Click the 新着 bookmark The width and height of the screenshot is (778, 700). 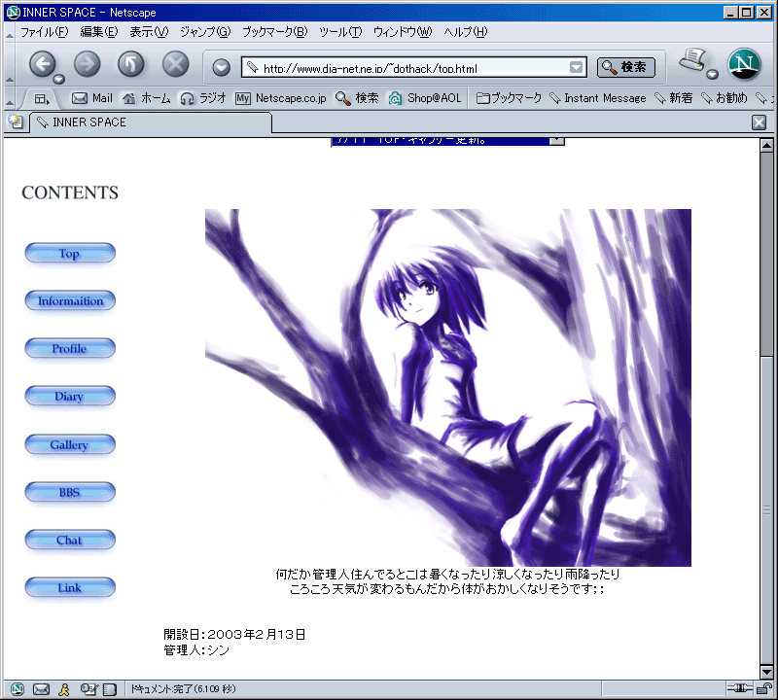pos(673,98)
